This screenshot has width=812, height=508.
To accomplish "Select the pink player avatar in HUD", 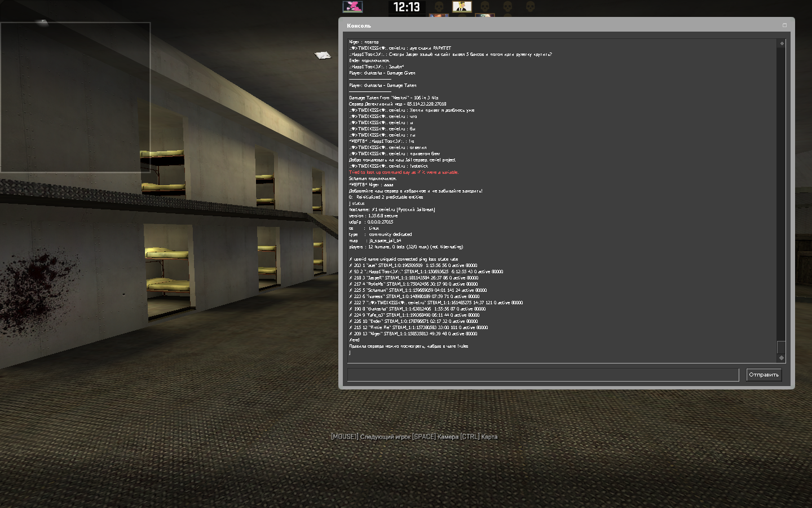I will tap(352, 7).
